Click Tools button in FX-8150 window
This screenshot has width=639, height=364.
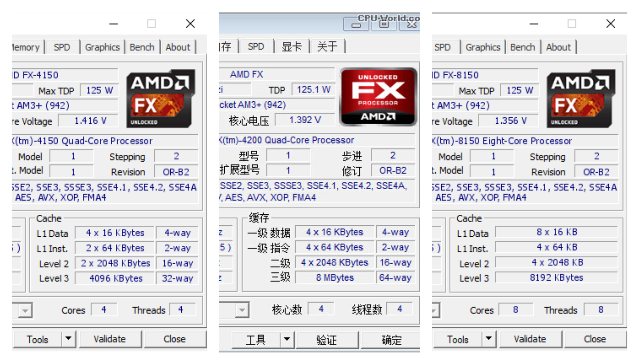click(x=458, y=339)
